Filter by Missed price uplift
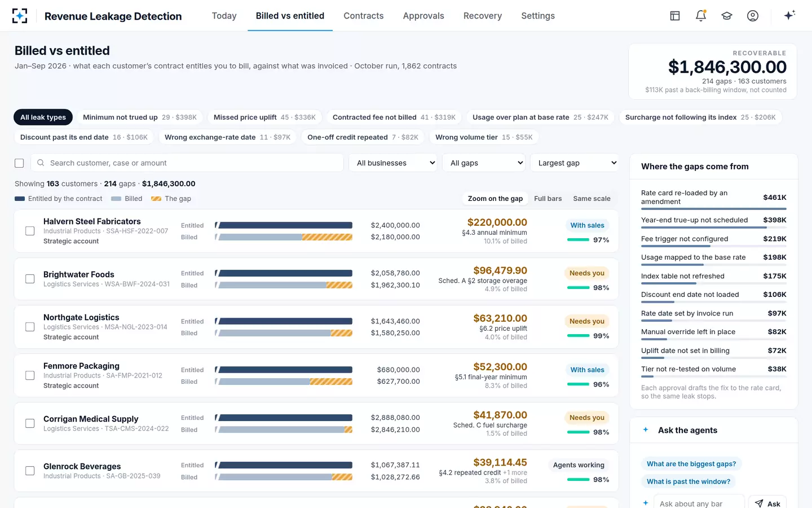 [264, 117]
